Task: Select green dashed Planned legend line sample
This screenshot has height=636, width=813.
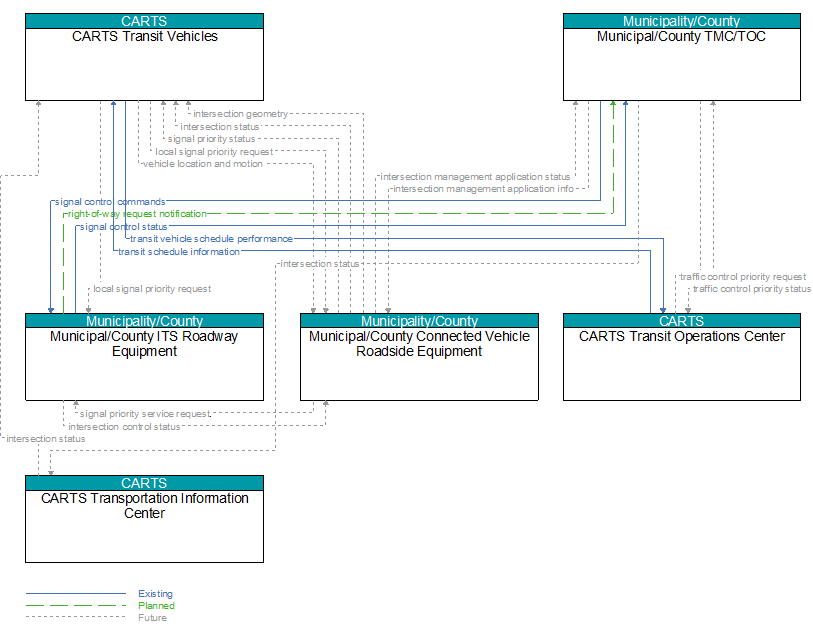Action: 76,605
